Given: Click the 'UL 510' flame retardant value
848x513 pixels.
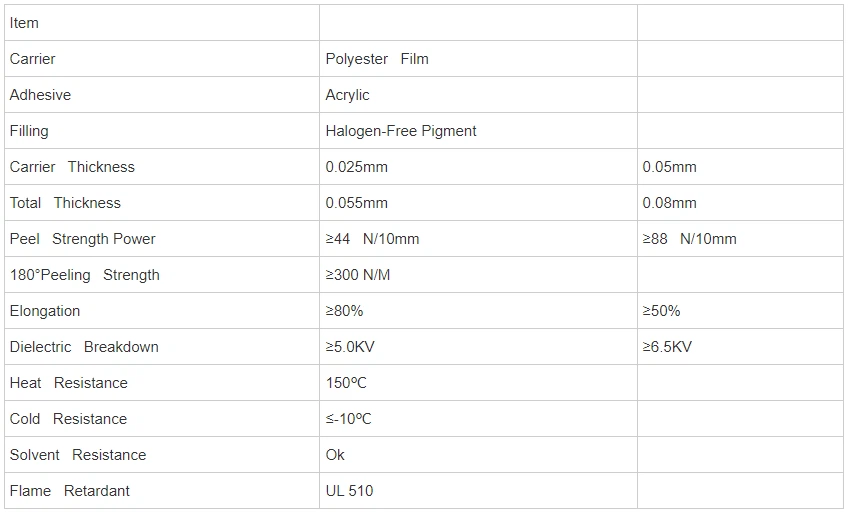Looking at the screenshot, I should (349, 490).
